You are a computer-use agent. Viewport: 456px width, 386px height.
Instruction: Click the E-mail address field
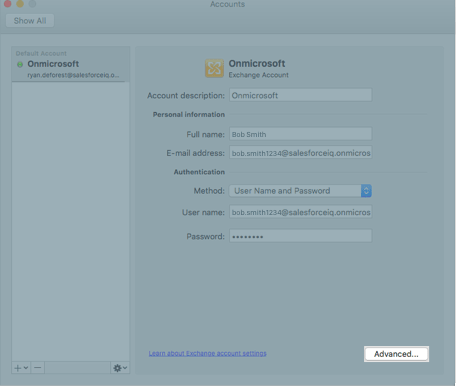(301, 153)
